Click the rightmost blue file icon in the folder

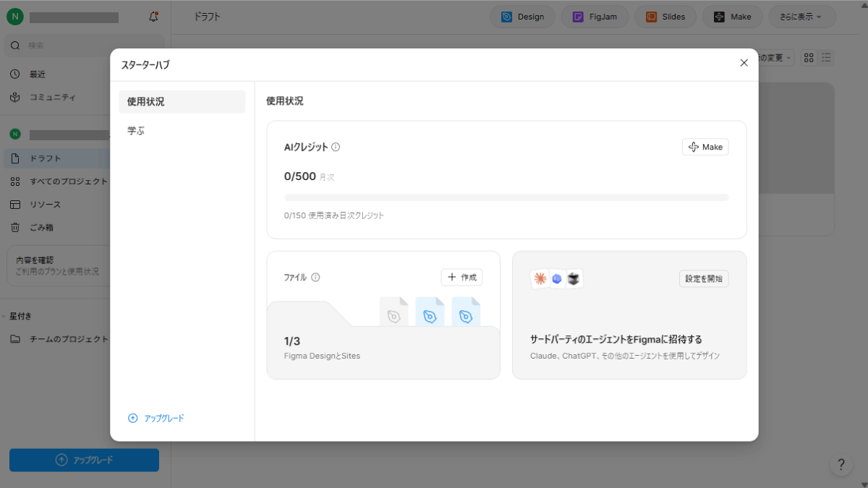point(466,313)
